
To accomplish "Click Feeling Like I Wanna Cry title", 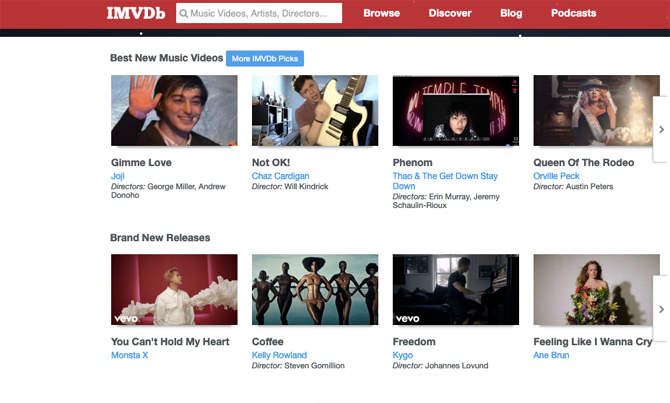I will coord(593,341).
